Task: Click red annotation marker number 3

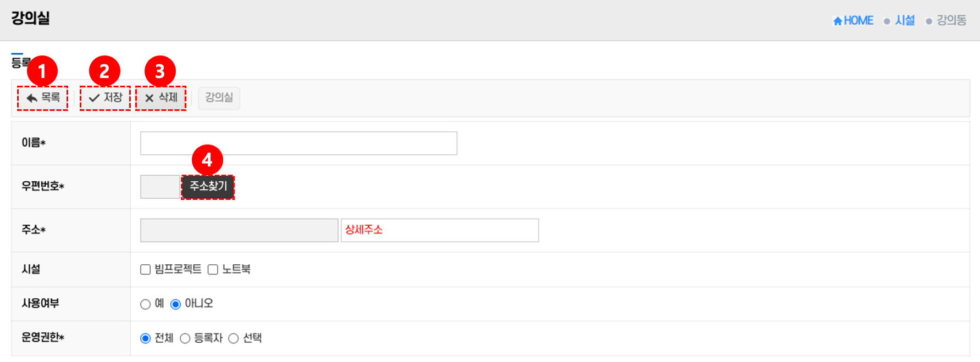Action: tap(160, 71)
